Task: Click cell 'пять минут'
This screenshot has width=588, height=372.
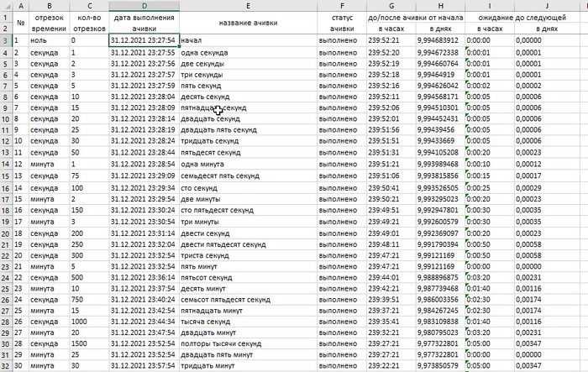Action: 249,267
